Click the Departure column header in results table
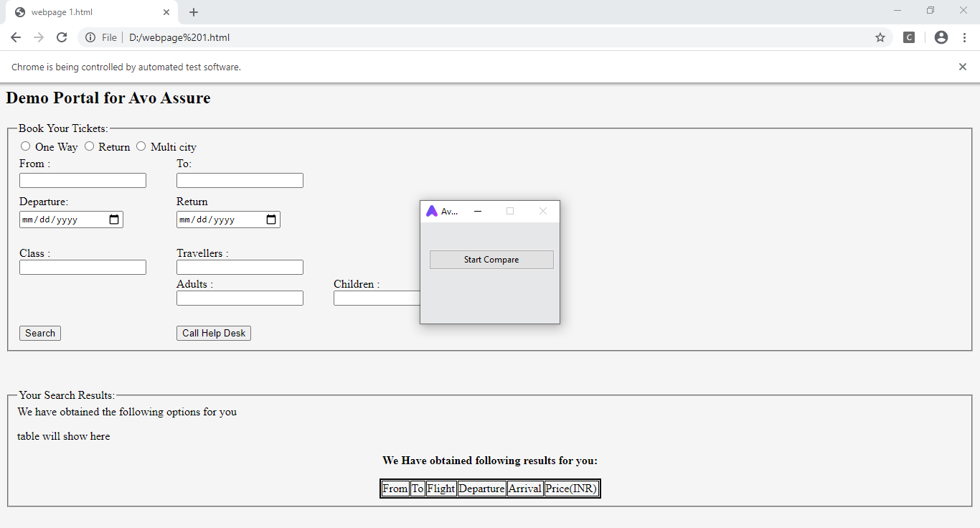980x528 pixels. [x=482, y=489]
